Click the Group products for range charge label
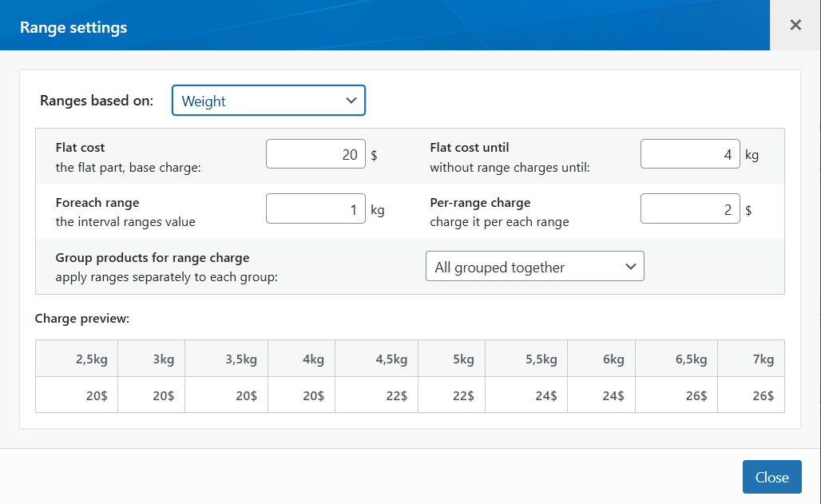The image size is (821, 504). click(153, 258)
